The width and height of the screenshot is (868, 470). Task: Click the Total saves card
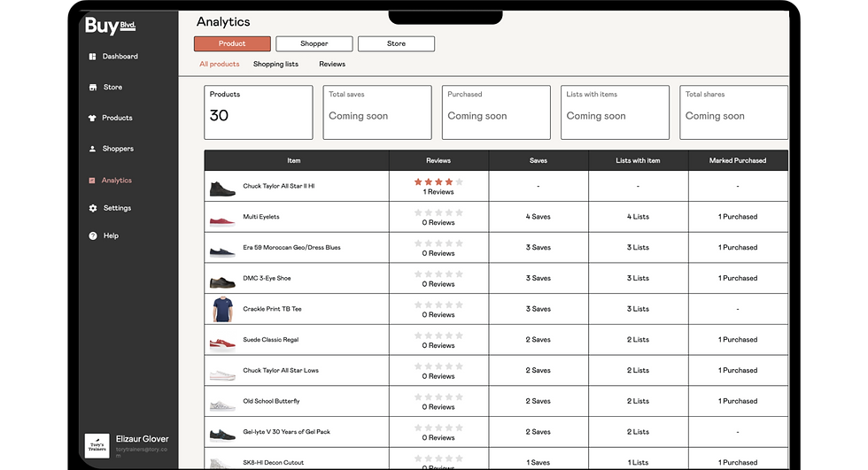[x=377, y=112]
